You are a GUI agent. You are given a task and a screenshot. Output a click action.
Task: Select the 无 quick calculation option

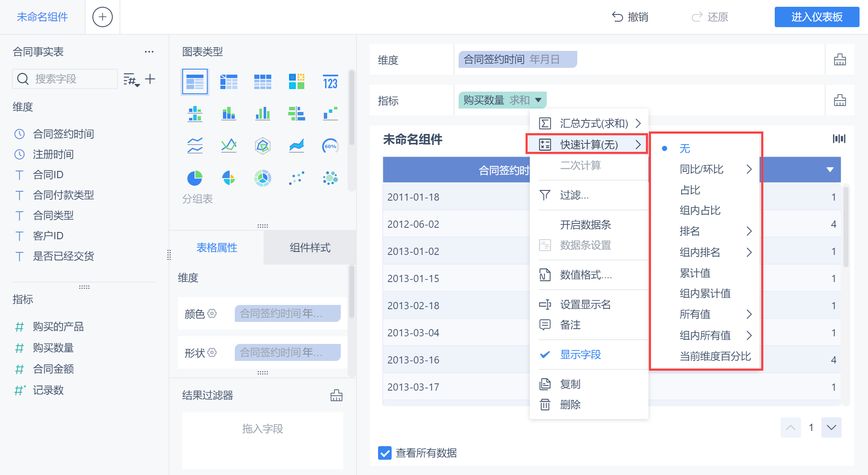point(684,148)
